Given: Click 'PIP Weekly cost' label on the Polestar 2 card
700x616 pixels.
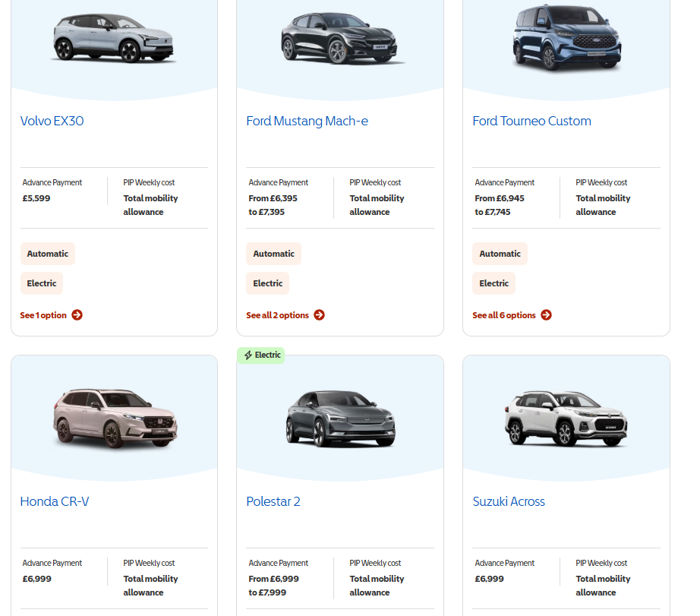Looking at the screenshot, I should tap(375, 564).
